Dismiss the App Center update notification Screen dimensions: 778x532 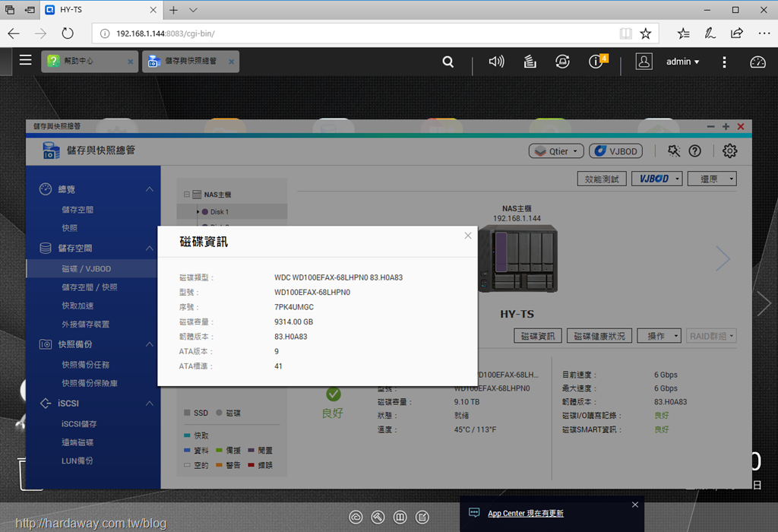pyautogui.click(x=635, y=505)
